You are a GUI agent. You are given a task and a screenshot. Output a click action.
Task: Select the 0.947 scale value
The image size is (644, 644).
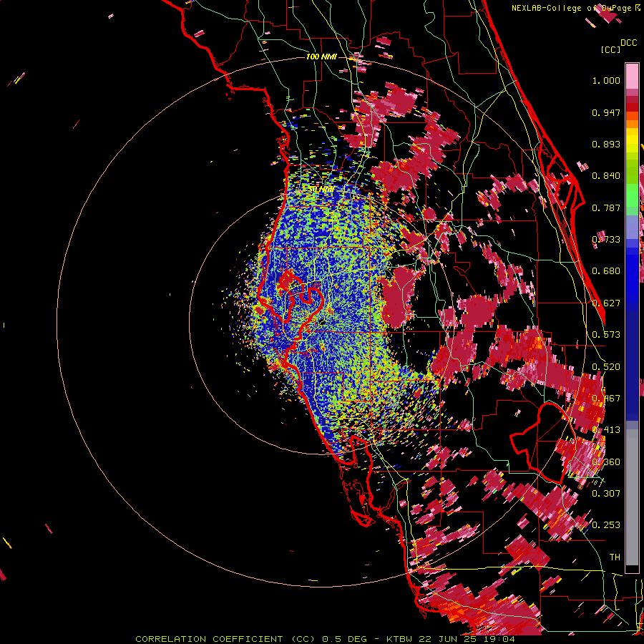coord(606,112)
